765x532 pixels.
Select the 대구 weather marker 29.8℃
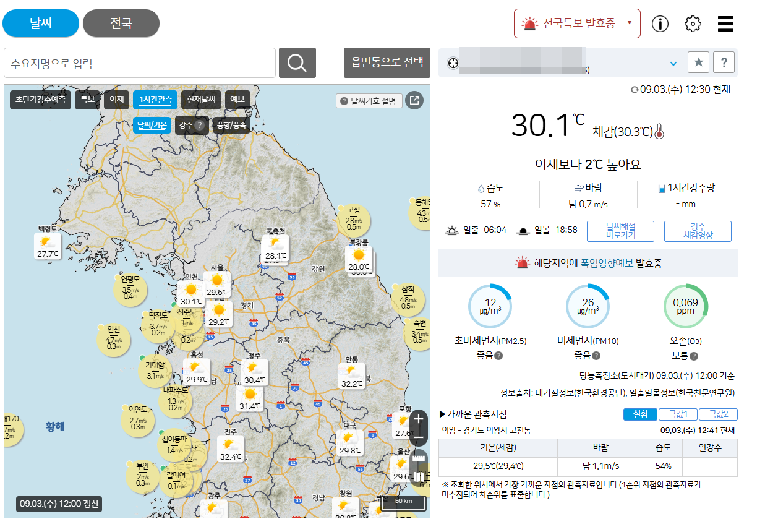point(351,443)
